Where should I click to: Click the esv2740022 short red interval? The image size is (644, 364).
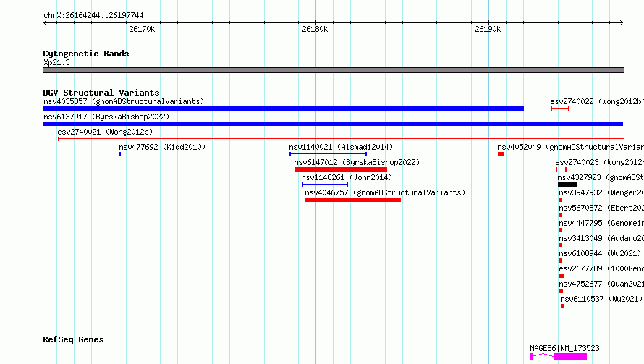pos(560,109)
